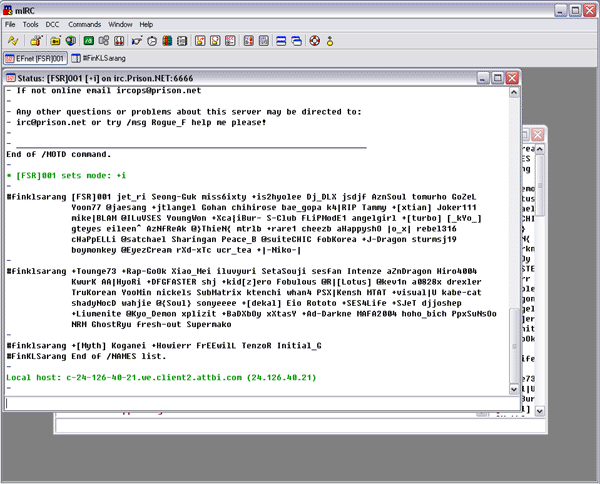Click 'ircops@prison.net' email text
The height and width of the screenshot is (484, 600).
click(x=159, y=91)
